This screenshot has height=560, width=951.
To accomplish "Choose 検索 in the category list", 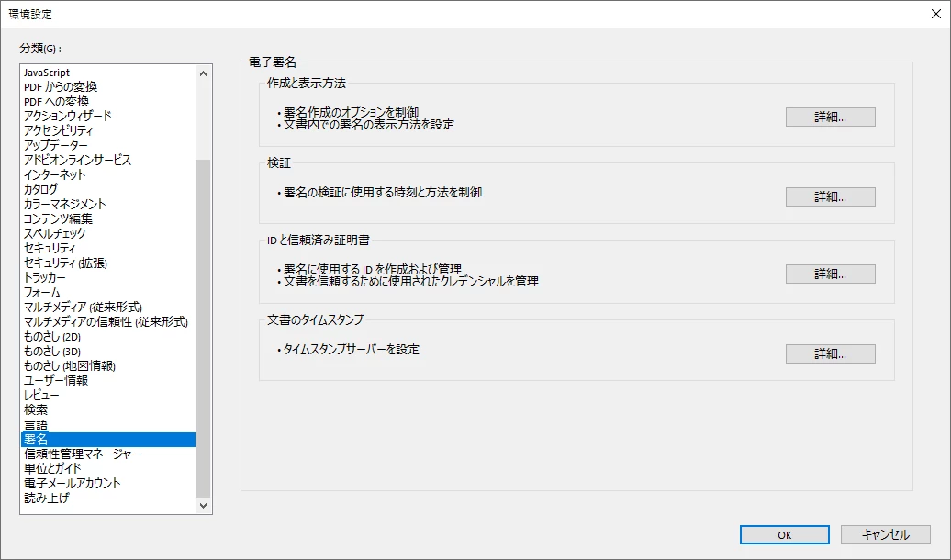I will tap(108, 409).
